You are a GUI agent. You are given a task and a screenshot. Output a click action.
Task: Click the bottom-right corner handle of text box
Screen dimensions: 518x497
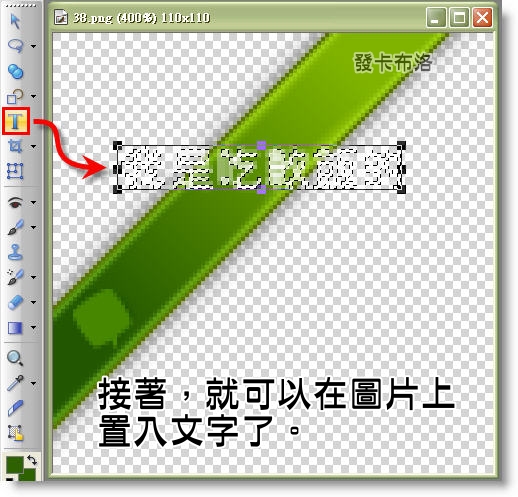tap(401, 189)
